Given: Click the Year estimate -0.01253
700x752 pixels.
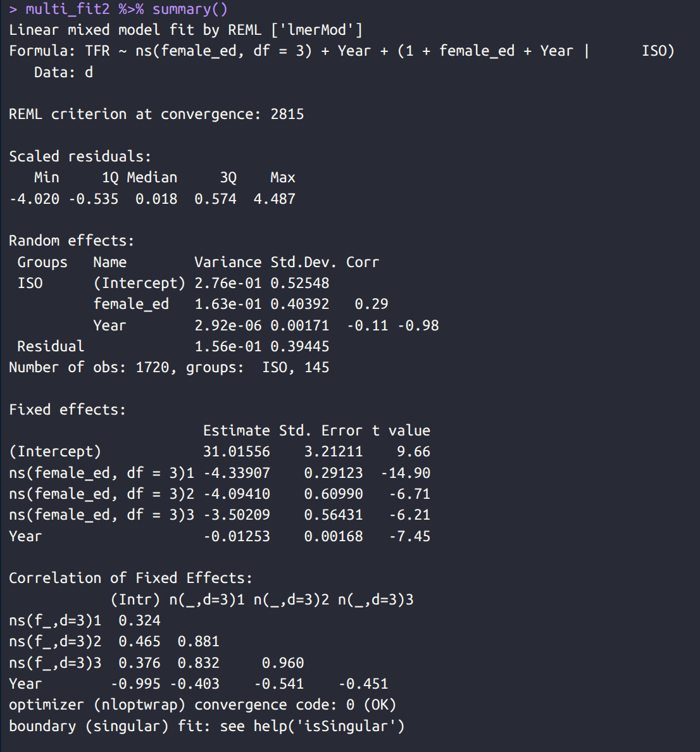Looking at the screenshot, I should (236, 536).
